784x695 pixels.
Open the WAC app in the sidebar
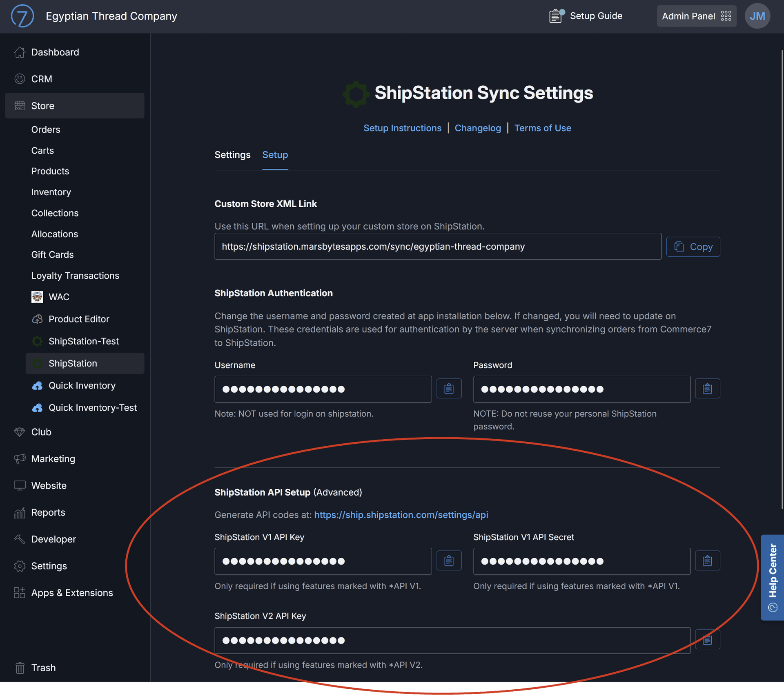58,297
